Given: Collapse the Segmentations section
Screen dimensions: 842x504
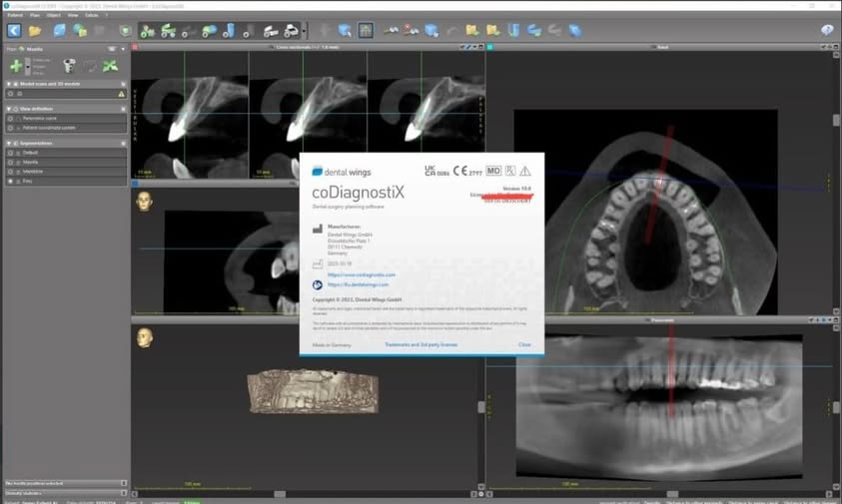Looking at the screenshot, I should coord(9,144).
